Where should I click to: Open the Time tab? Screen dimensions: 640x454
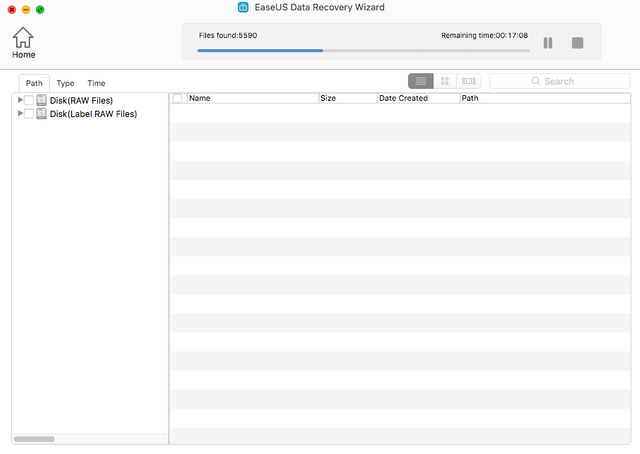click(x=96, y=83)
